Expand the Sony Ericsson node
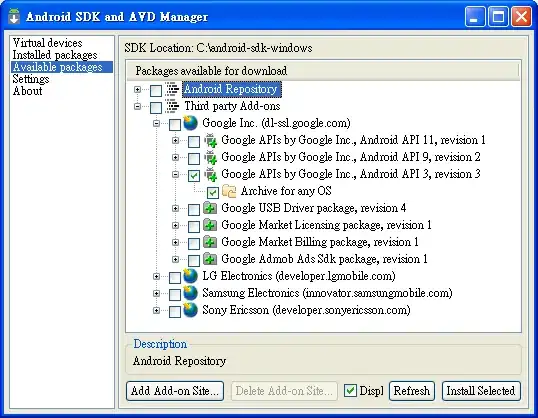 156,310
